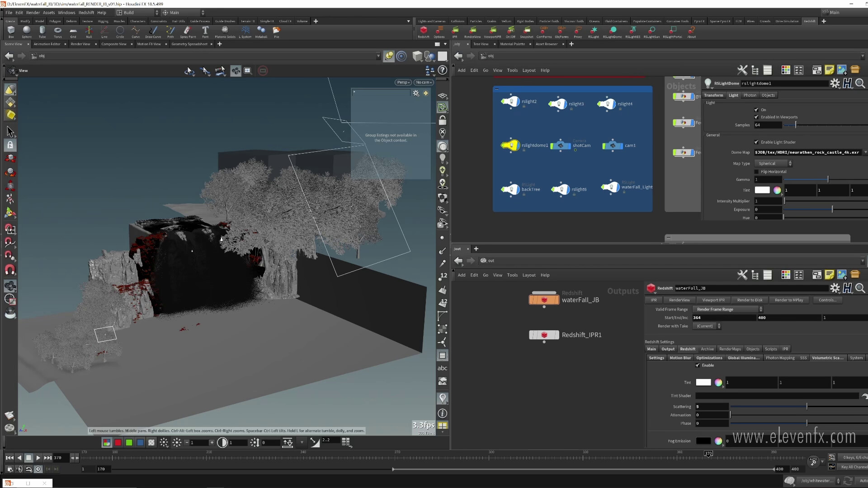Click the Render to MPlay button

click(788, 300)
